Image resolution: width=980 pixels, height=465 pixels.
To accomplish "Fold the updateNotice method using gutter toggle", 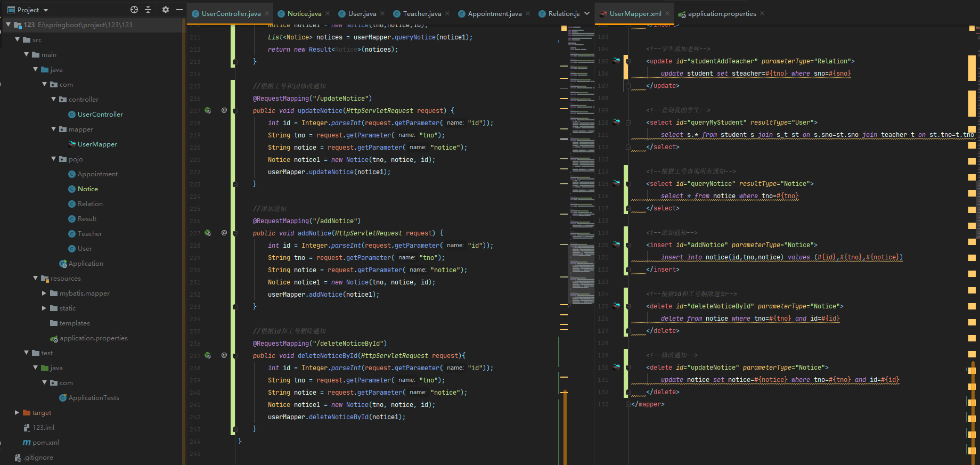I will [234, 111].
